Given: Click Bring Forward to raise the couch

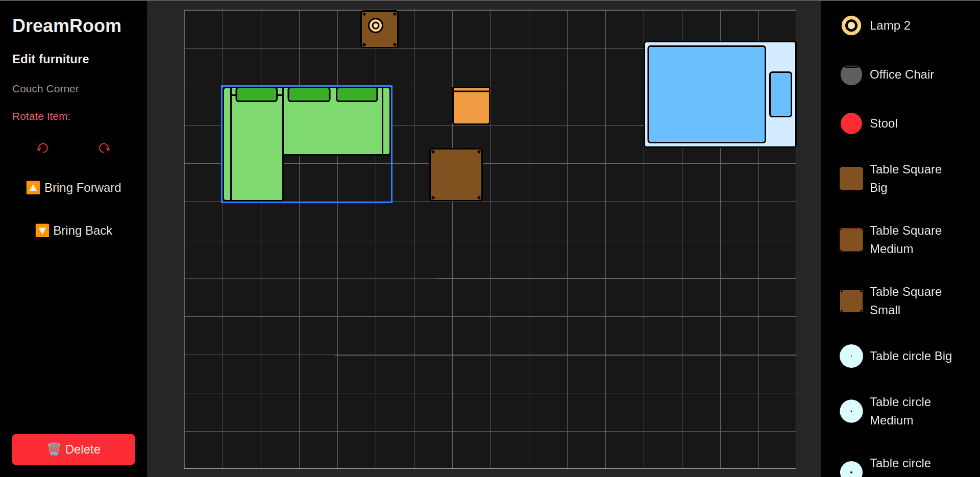Looking at the screenshot, I should (73, 187).
